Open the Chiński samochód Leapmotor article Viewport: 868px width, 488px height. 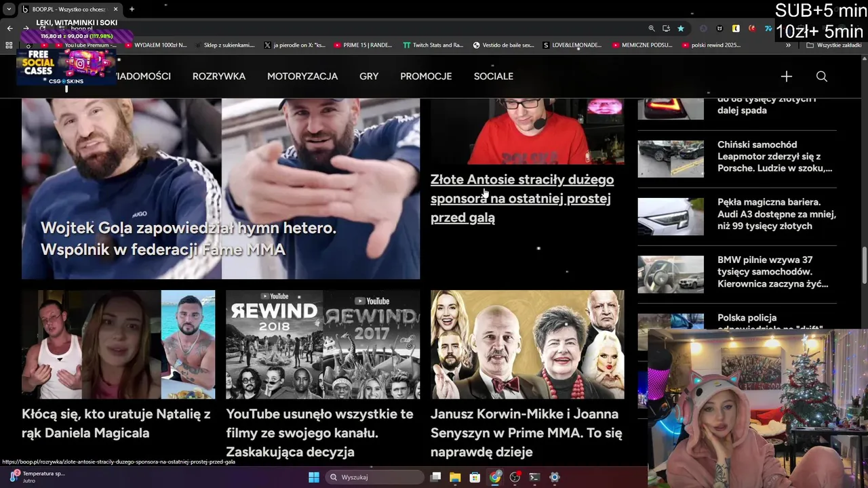click(x=775, y=157)
